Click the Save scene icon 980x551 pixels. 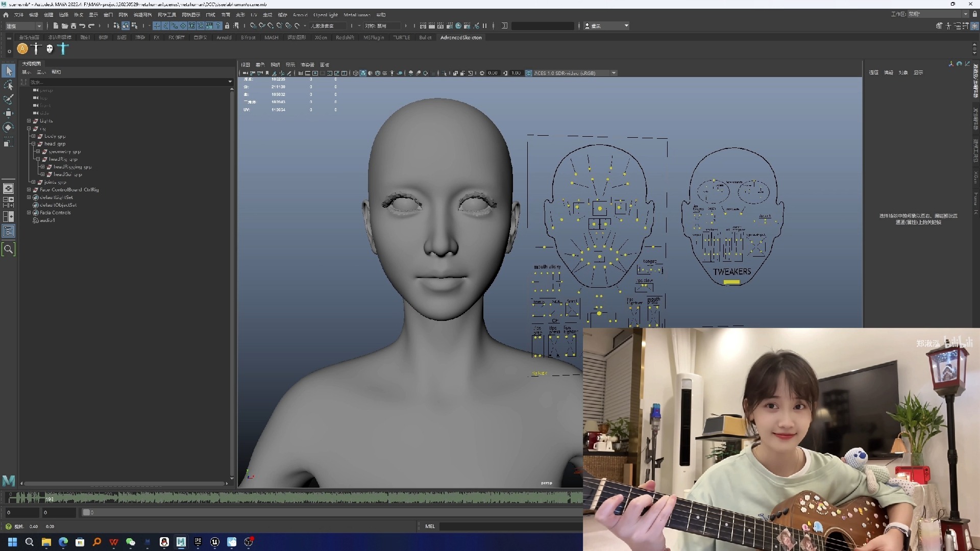tap(73, 26)
